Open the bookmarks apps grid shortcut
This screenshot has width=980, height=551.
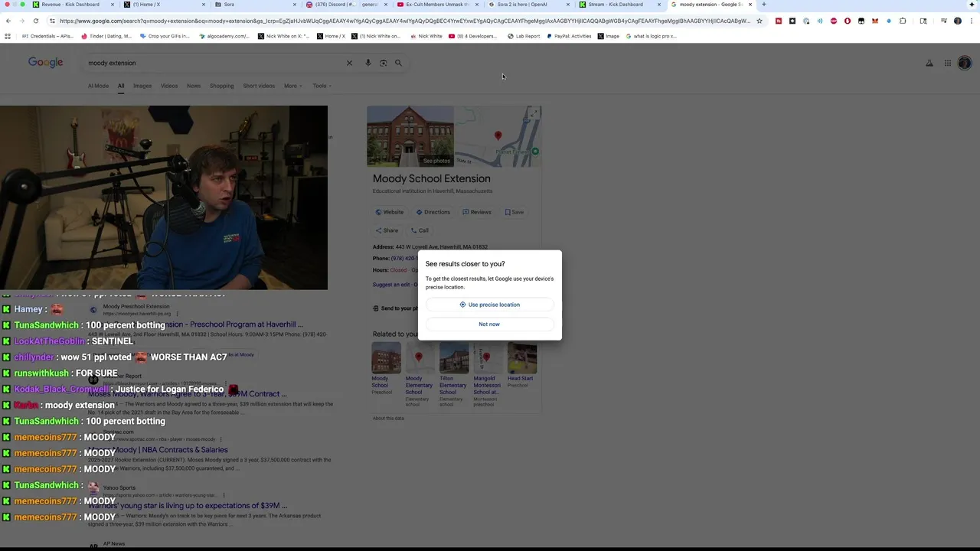(x=8, y=36)
